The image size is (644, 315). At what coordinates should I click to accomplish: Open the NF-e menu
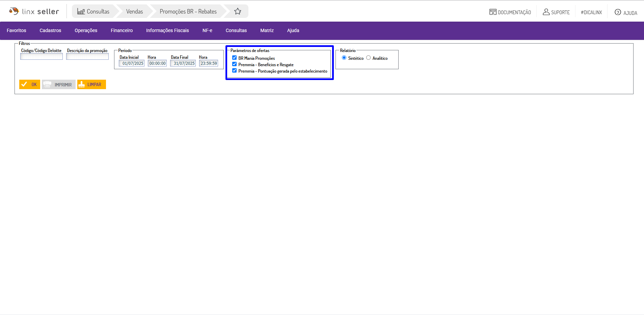tap(207, 30)
